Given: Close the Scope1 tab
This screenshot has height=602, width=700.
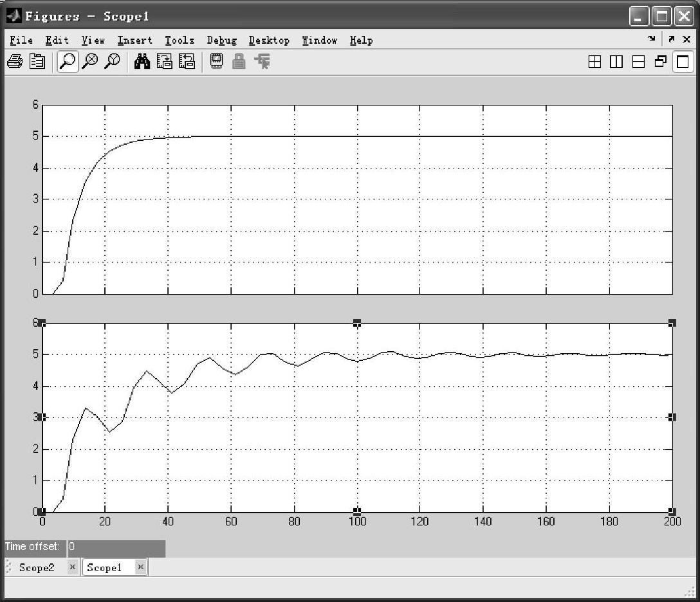Looking at the screenshot, I should coord(140,567).
